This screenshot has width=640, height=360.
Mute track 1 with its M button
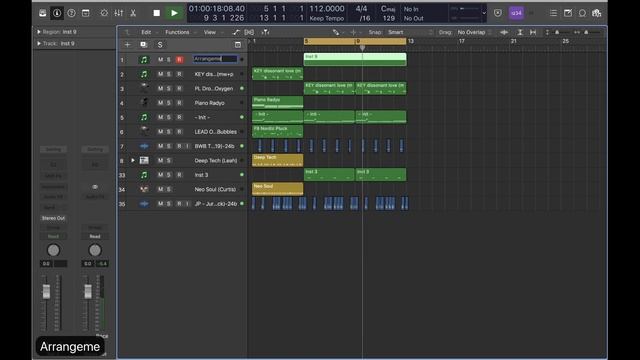click(160, 60)
